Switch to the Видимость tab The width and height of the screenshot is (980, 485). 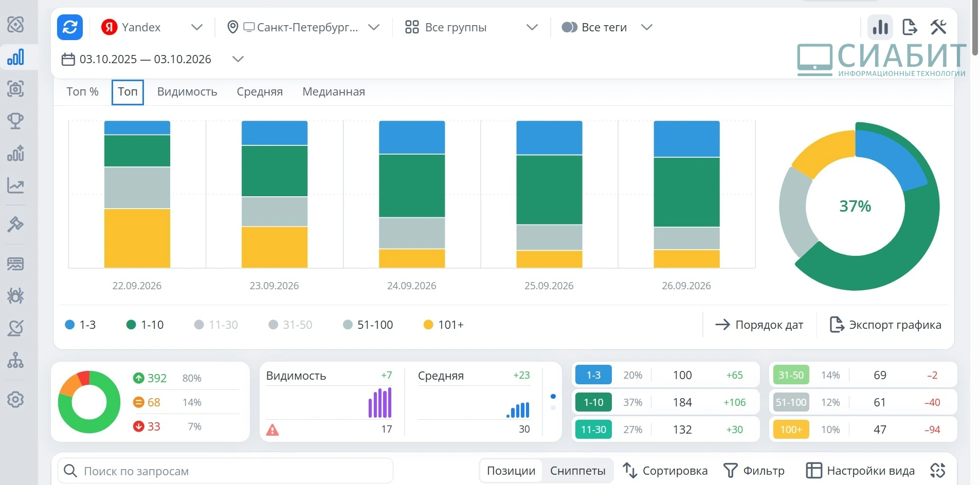point(187,92)
